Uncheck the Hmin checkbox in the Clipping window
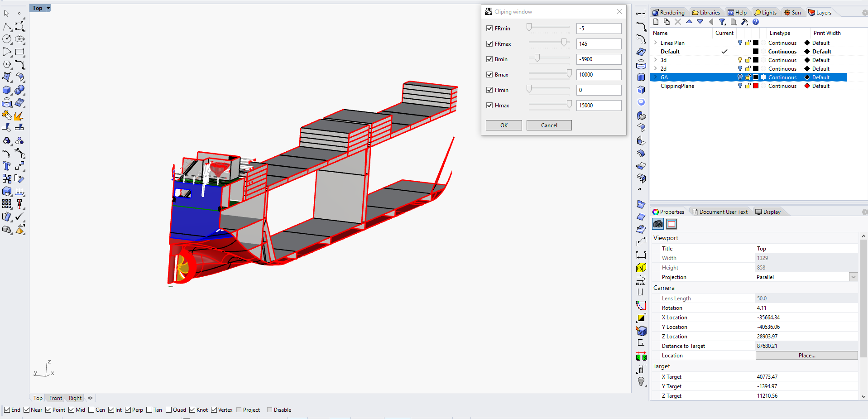This screenshot has width=868, height=419. [489, 90]
